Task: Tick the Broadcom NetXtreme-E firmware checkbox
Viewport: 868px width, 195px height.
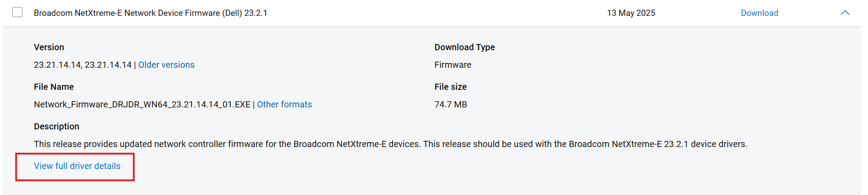Action: 18,12
